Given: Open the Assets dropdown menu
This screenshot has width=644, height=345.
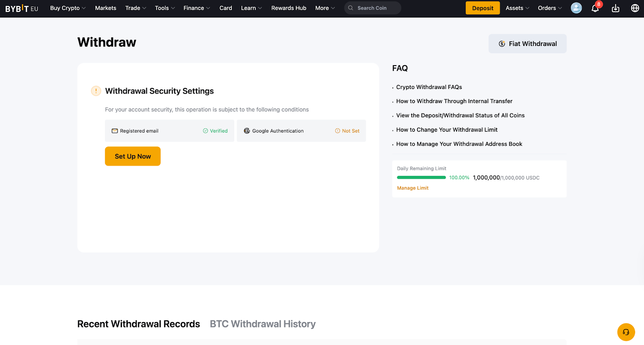Looking at the screenshot, I should tap(517, 8).
